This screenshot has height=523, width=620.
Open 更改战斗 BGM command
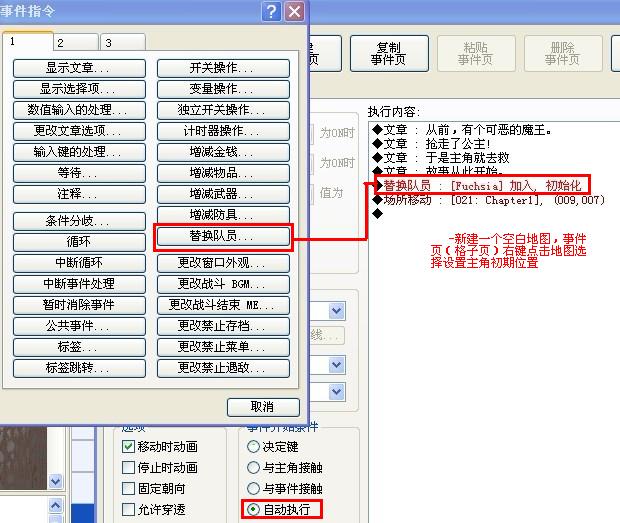223,284
